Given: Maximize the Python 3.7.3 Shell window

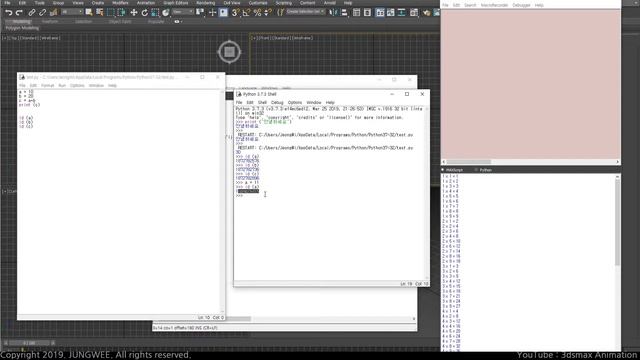Looking at the screenshot, I should tap(407, 94).
